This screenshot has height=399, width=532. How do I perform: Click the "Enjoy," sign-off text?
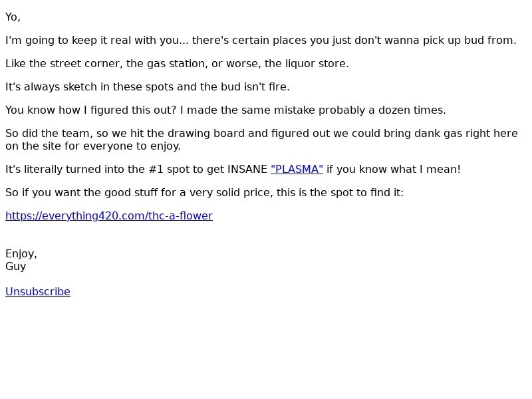(x=21, y=254)
